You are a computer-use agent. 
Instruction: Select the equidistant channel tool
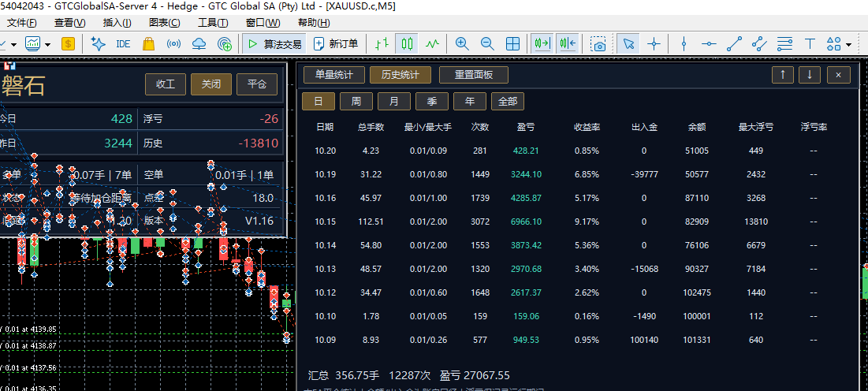759,44
